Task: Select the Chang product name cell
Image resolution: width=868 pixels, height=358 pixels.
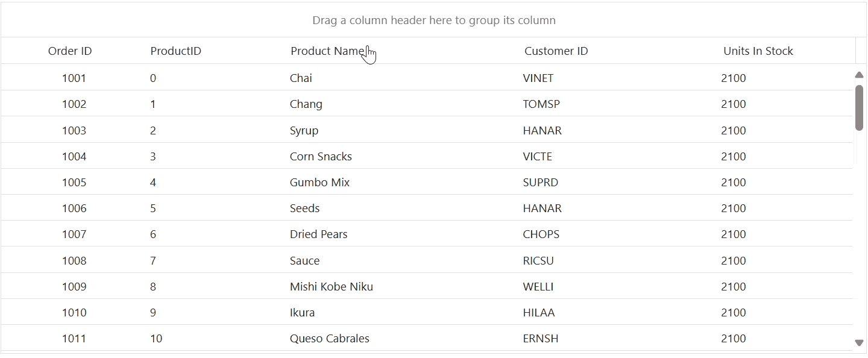Action: pyautogui.click(x=306, y=104)
